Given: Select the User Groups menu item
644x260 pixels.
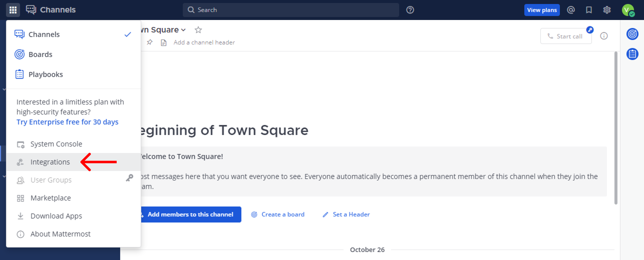Looking at the screenshot, I should coord(73,180).
